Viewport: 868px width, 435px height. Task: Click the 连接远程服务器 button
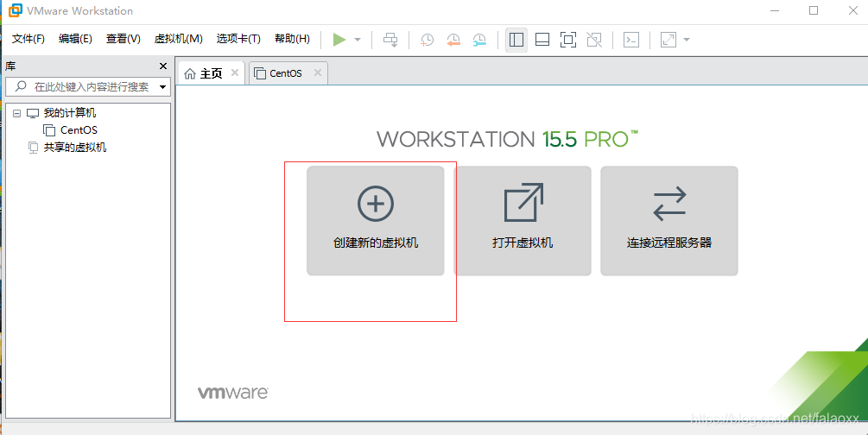point(669,220)
